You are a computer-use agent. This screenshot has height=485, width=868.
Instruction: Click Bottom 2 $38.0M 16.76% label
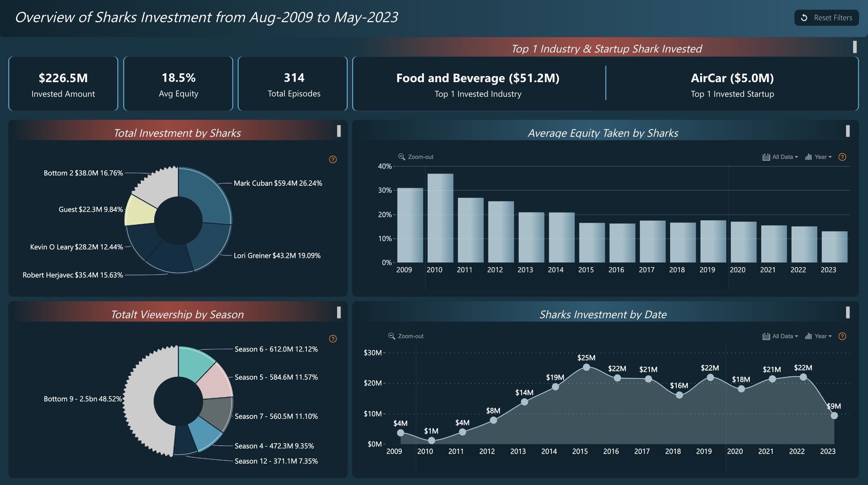coord(83,173)
